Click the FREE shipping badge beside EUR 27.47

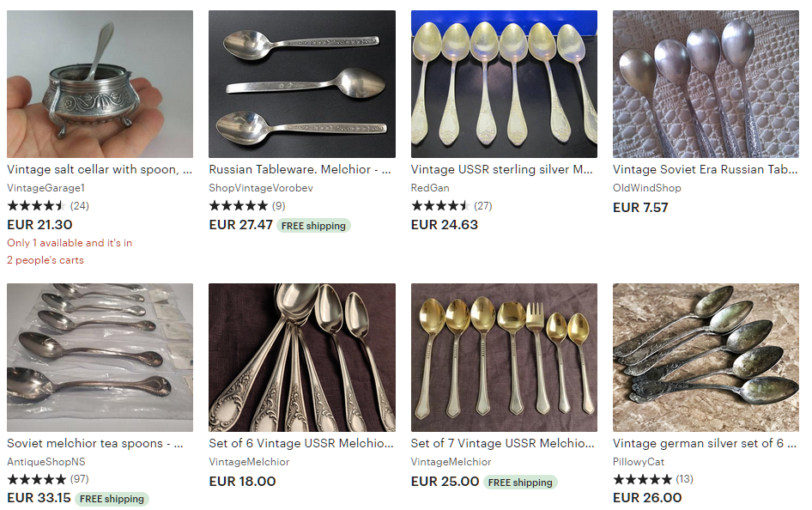coord(313,226)
